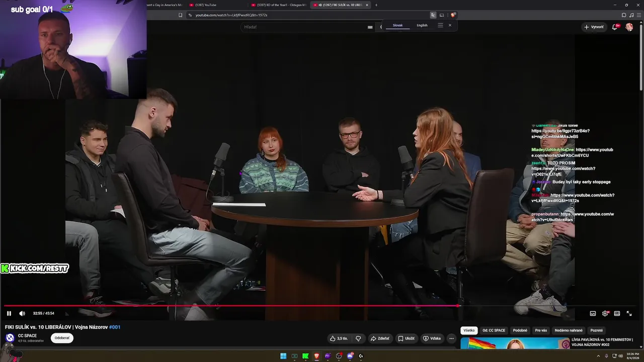The image size is (644, 362).
Task: Open the video player settings gear
Action: 605,313
